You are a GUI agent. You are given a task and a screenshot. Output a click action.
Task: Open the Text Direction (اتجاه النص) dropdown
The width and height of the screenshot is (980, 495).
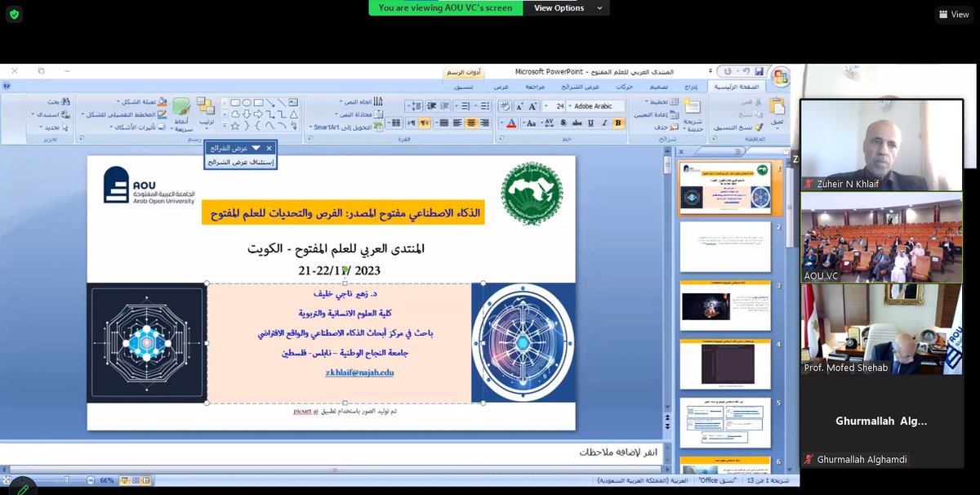[x=361, y=102]
